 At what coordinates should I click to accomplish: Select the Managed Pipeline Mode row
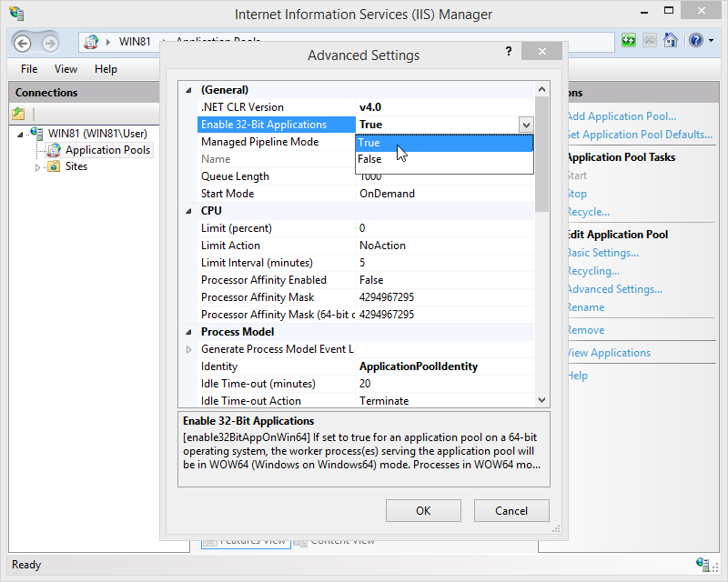[277, 142]
